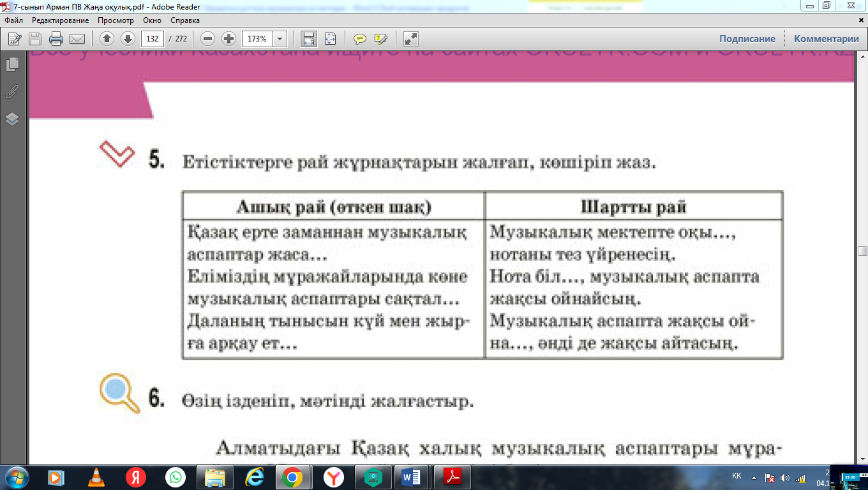Viewport: 868px width, 490px height.
Task: Click the network signal tray icon
Action: [x=800, y=478]
